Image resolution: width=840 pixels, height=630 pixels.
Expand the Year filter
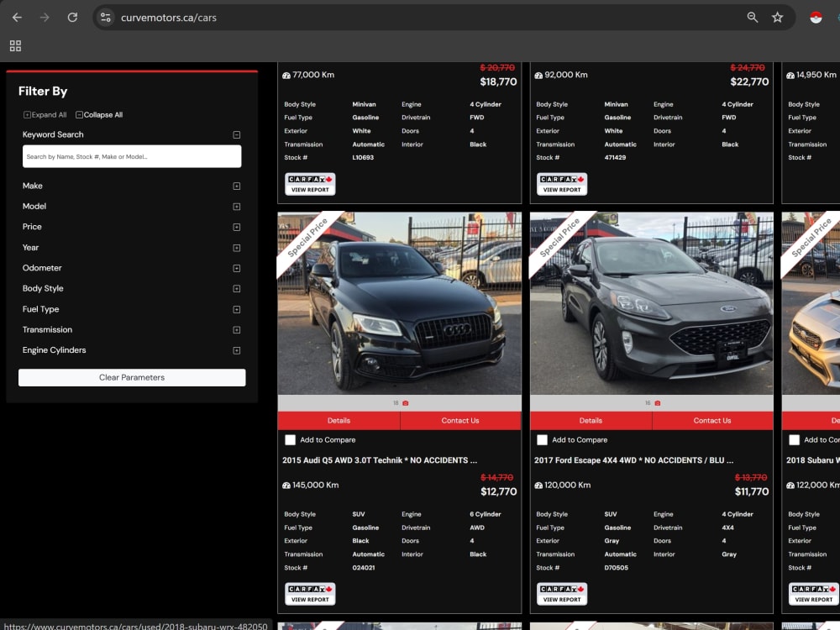point(236,248)
